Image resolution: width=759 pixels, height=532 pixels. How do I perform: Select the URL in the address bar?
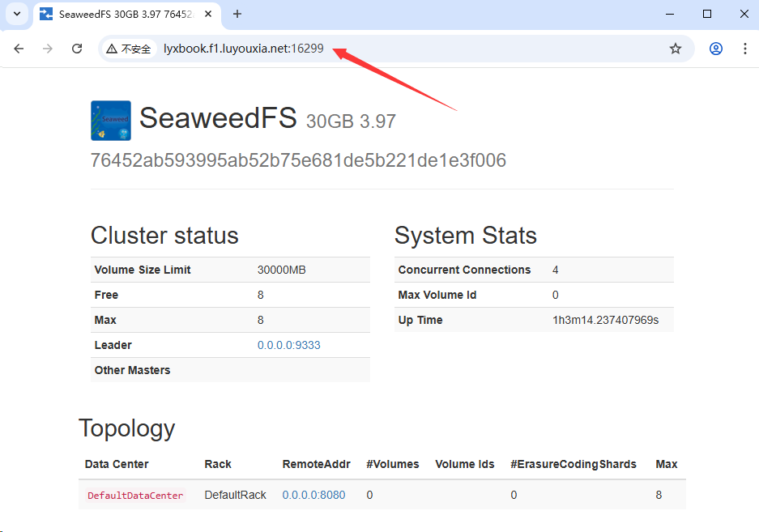243,49
